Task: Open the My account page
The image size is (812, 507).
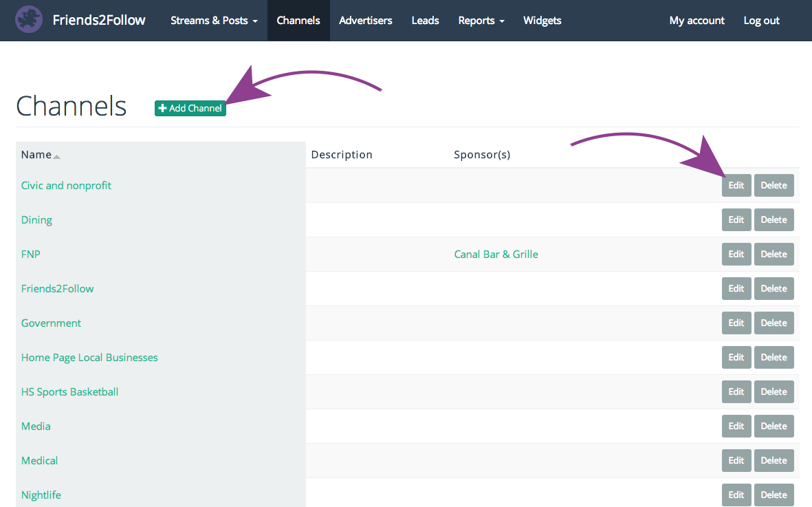Action: pyautogui.click(x=696, y=21)
